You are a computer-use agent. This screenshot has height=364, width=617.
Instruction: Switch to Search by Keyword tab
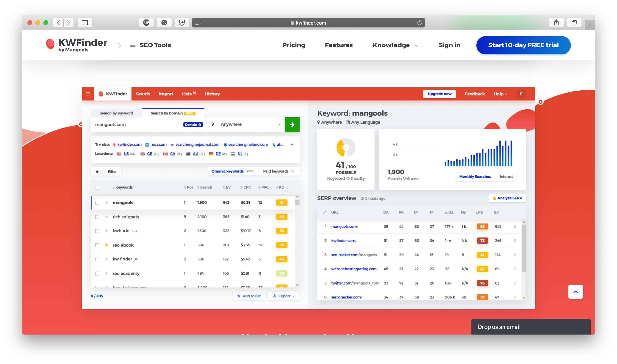116,113
